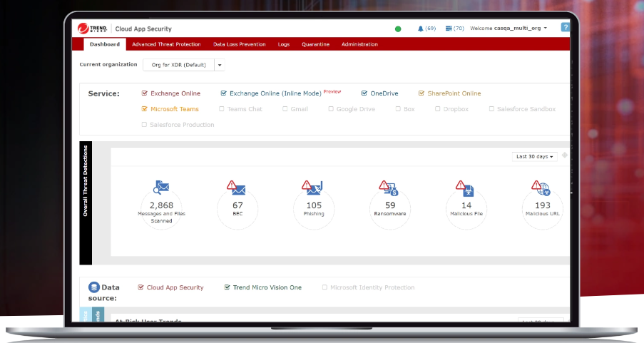644x343 pixels.
Task: Click the Cloud App Security title
Action: tap(143, 29)
